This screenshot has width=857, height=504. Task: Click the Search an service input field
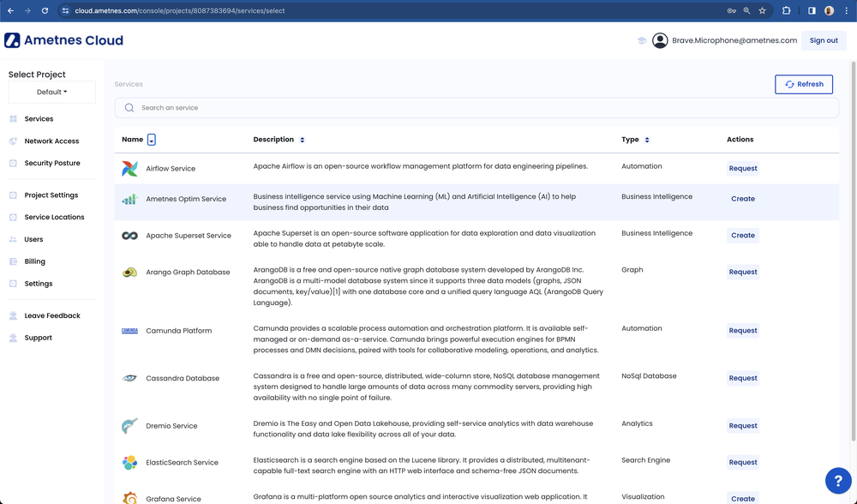[x=476, y=108]
